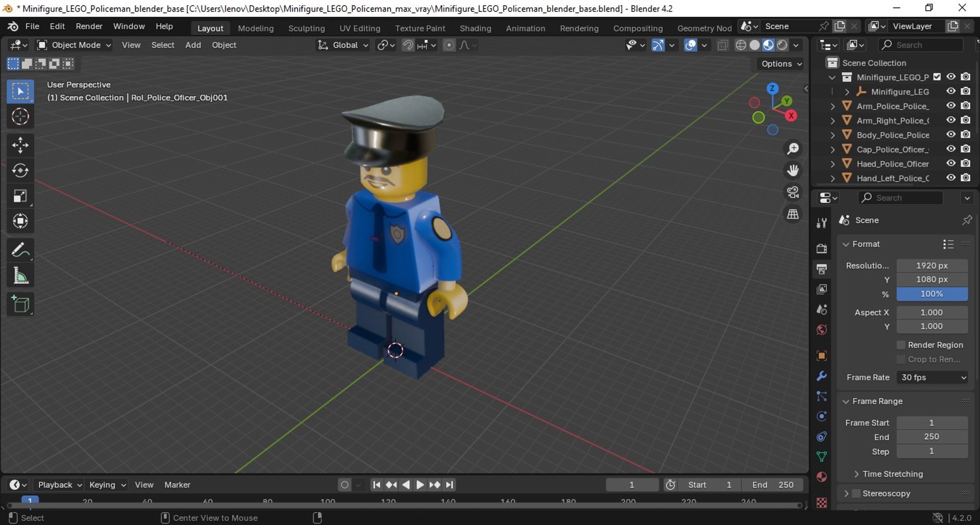Jump to the last frame

[449, 485]
